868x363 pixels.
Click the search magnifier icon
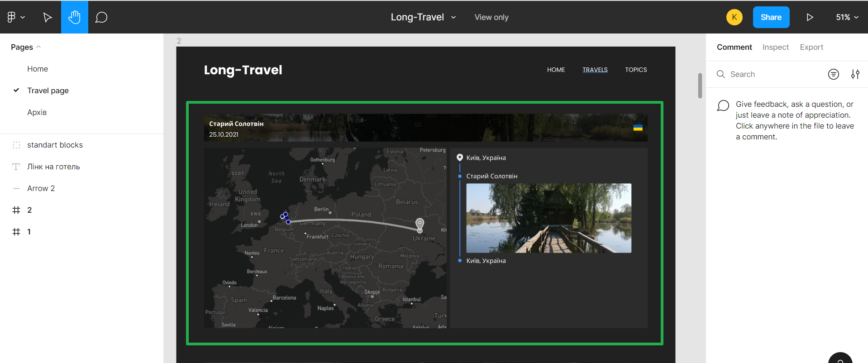(721, 74)
